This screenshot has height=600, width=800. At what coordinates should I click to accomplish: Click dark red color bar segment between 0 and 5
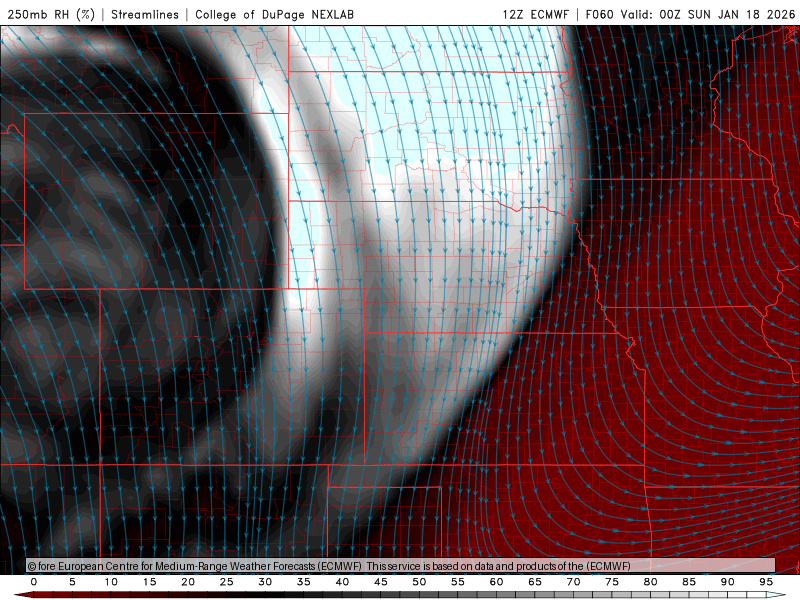(53, 595)
